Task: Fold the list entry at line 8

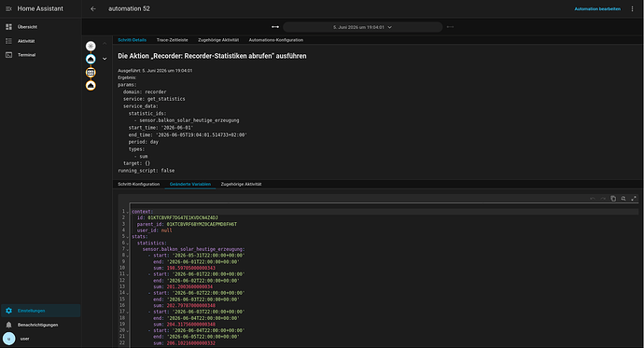Action: tap(128, 256)
